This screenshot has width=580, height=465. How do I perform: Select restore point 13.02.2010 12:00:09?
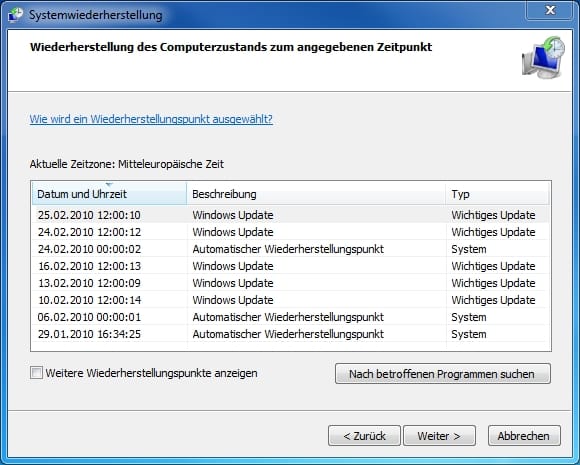290,283
